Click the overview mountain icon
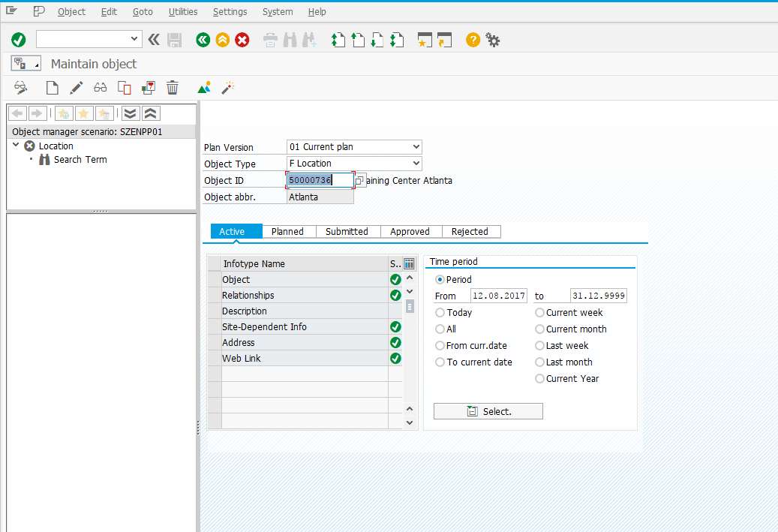Image resolution: width=778 pixels, height=532 pixels. point(204,88)
